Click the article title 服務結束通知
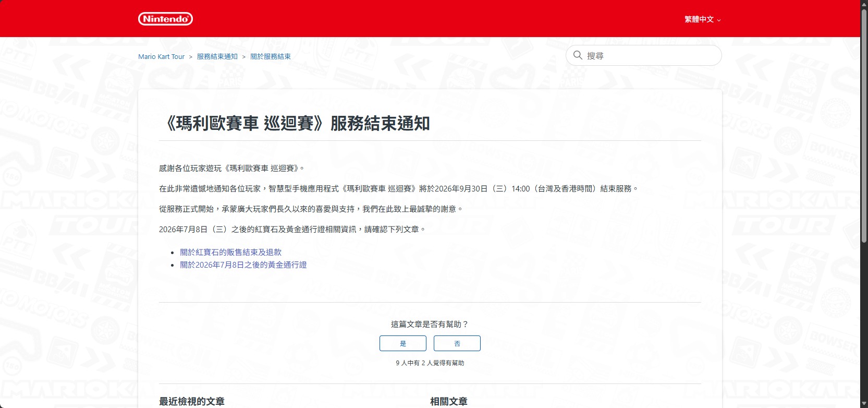 [x=295, y=123]
